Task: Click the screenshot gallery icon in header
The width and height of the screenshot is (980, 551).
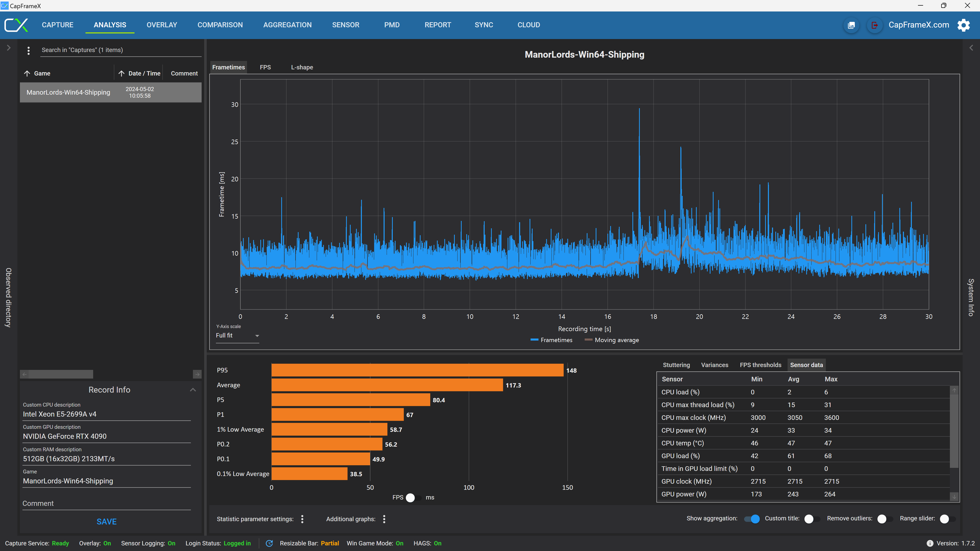Action: (x=851, y=25)
